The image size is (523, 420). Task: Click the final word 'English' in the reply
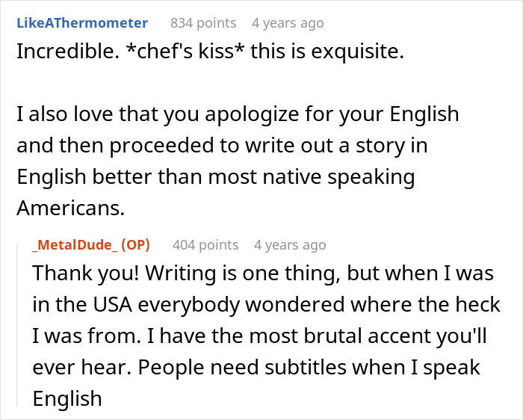coord(66,399)
